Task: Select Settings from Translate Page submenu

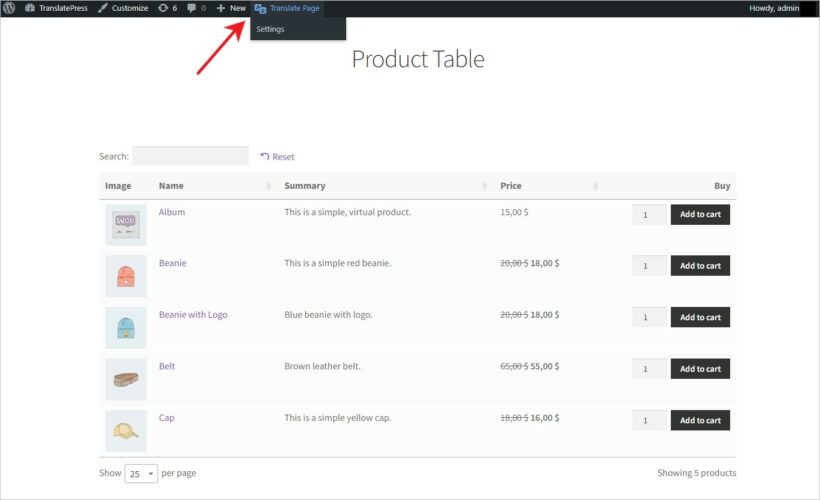Action: point(270,29)
